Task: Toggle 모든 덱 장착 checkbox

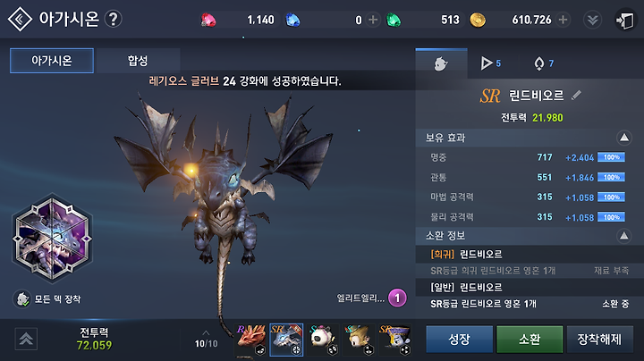Action: pos(22,299)
